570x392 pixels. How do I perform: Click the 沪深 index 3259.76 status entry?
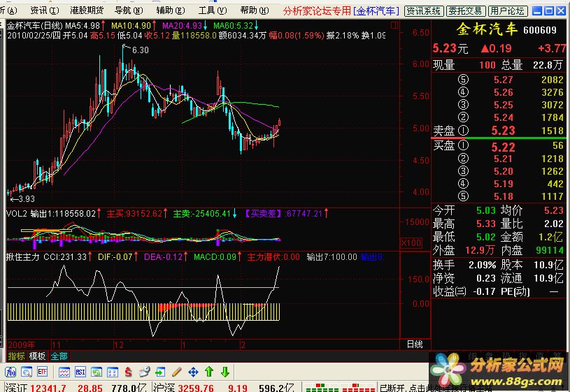click(x=184, y=388)
